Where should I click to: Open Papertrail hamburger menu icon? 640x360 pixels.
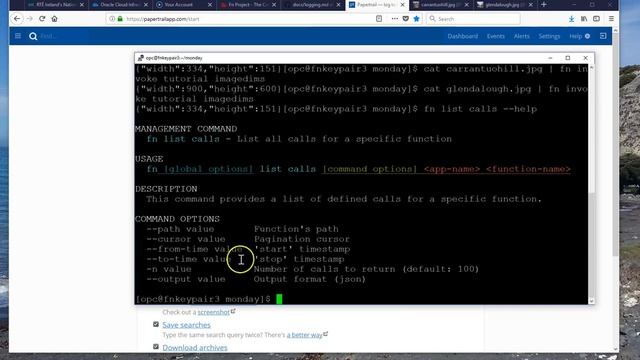point(18,36)
